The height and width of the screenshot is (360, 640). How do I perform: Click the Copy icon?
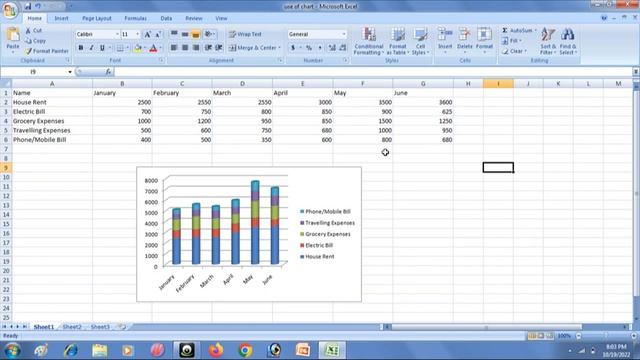point(28,41)
